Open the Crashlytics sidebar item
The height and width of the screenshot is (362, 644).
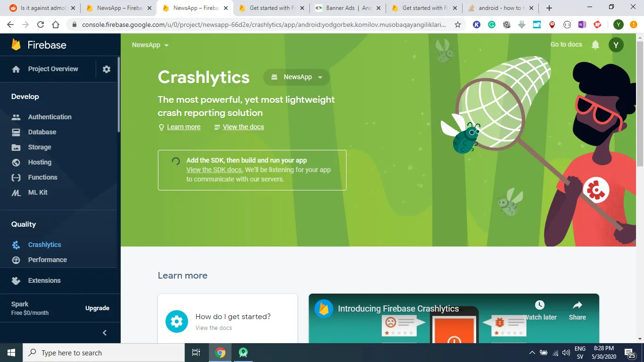point(45,245)
